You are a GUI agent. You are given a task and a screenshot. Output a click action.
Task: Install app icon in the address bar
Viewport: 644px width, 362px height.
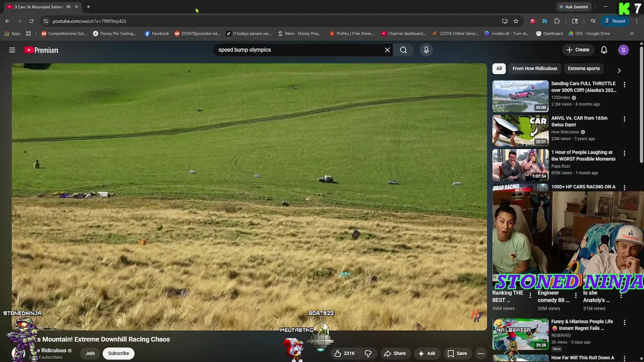[505, 21]
